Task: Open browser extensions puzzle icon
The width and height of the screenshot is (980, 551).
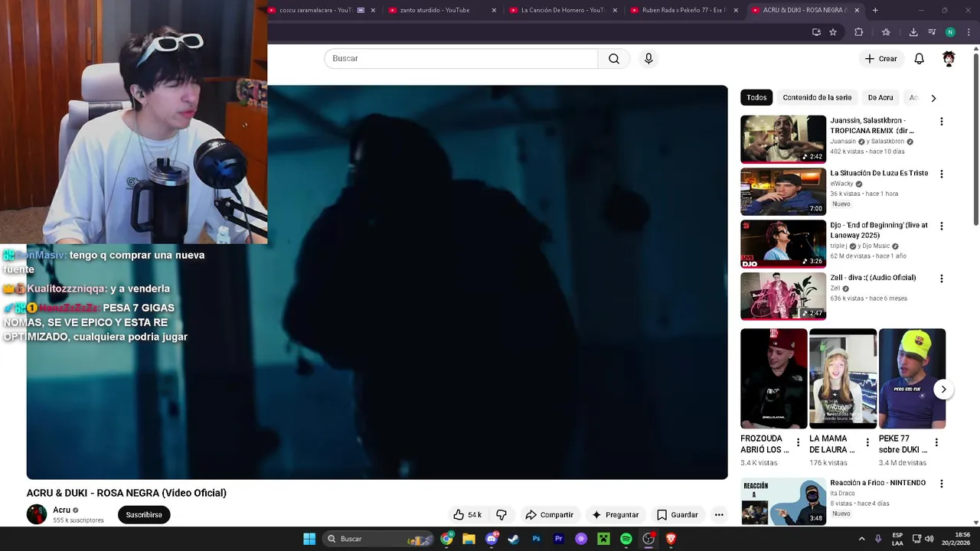Action: tap(858, 32)
